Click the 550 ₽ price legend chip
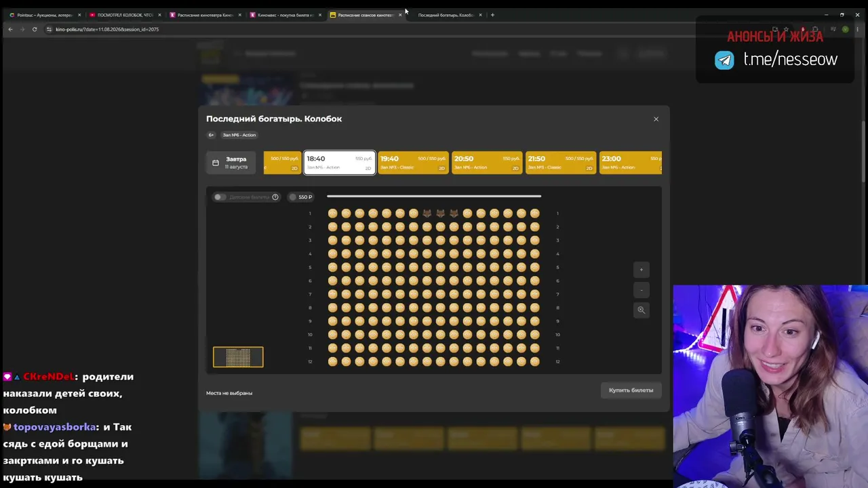The height and width of the screenshot is (488, 868). coord(300,197)
